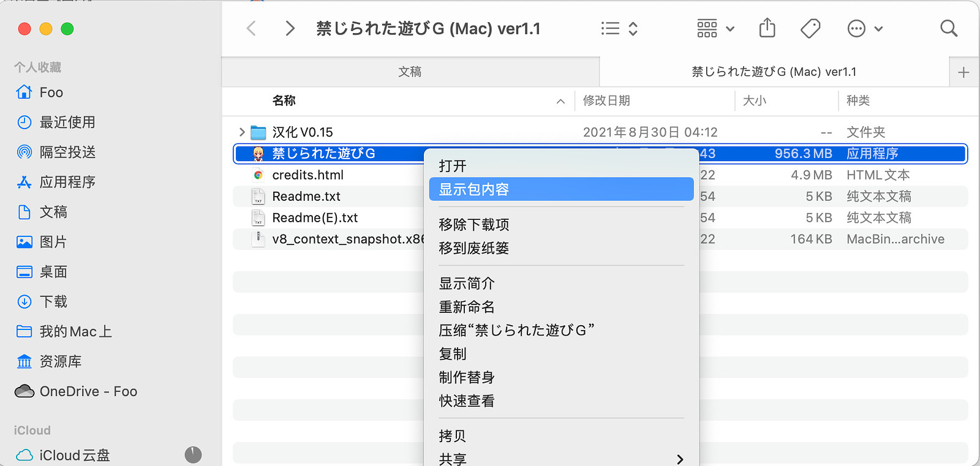Switch to the 禁じられた遊びG (Mac) ver1.1 tab
The height and width of the screenshot is (466, 980).
tap(774, 72)
